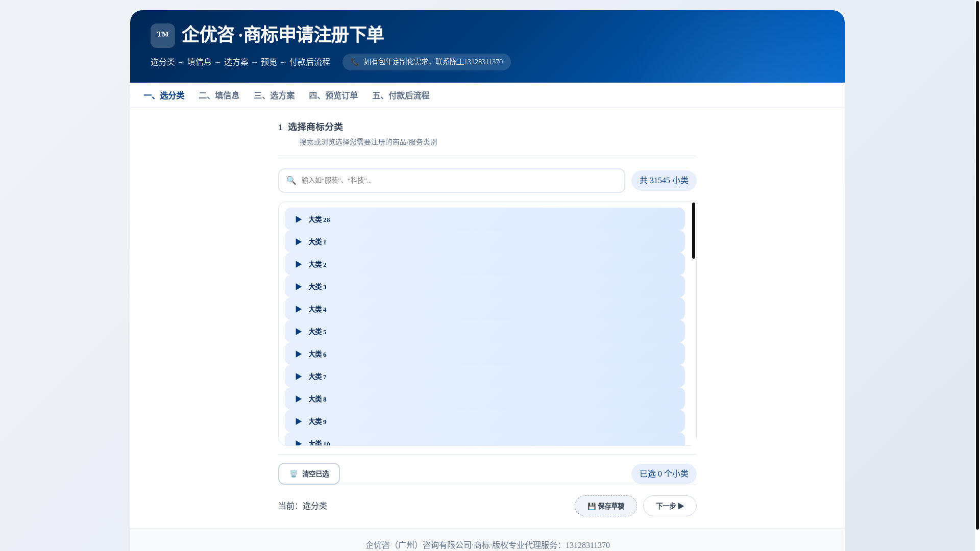Click the page vertical scrollbar
This screenshot has height=551, width=980.
(x=977, y=265)
